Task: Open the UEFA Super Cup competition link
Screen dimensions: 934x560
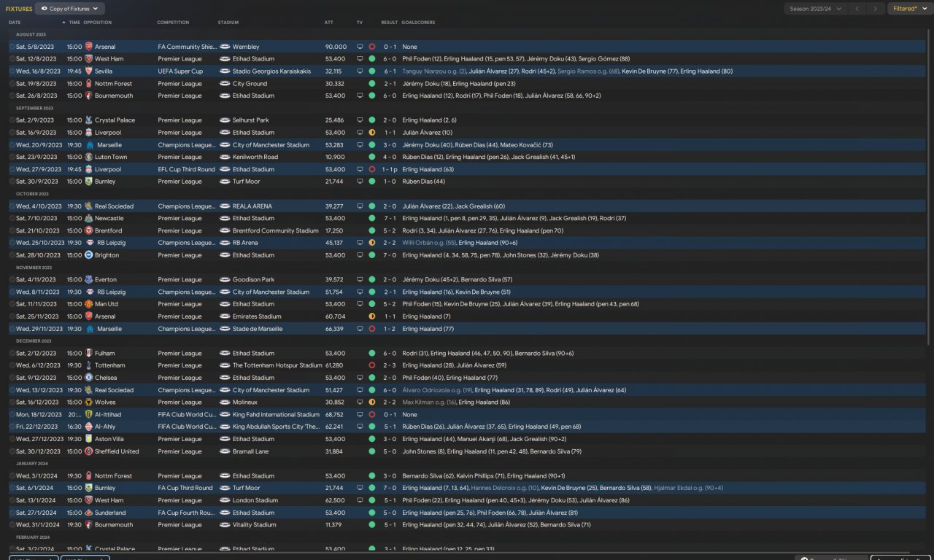Action: pos(180,71)
